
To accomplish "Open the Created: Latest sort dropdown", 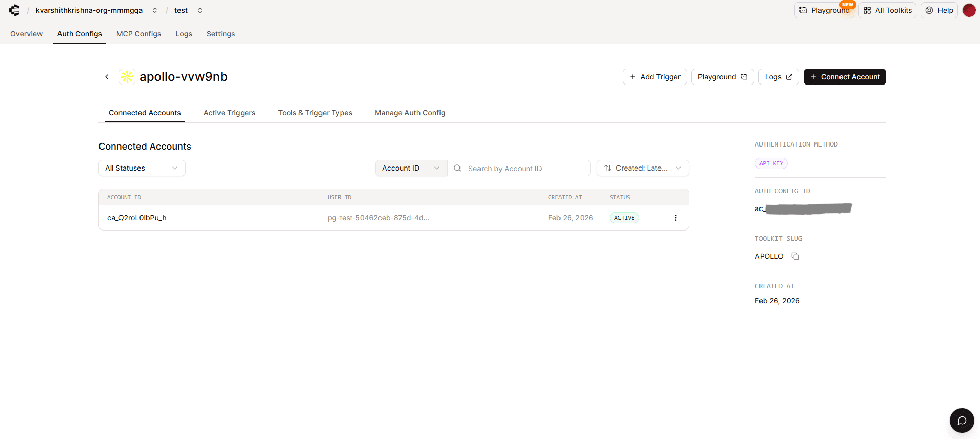I will point(643,168).
